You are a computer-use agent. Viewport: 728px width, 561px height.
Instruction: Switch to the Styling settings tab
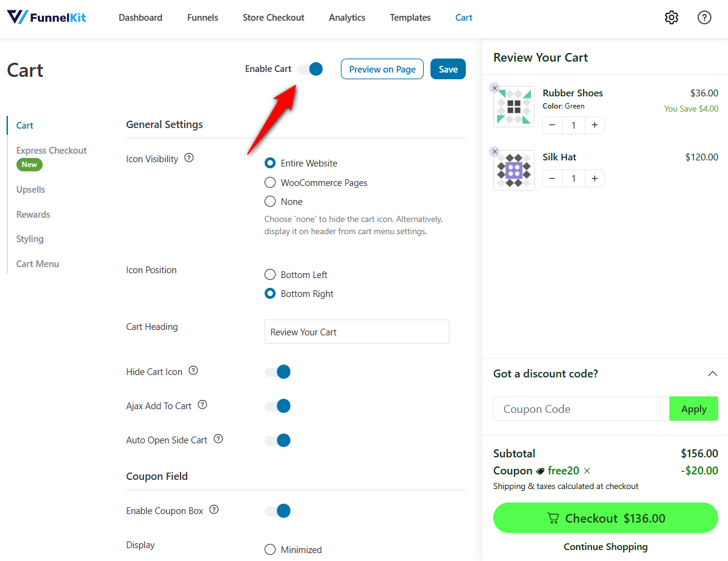coord(30,239)
